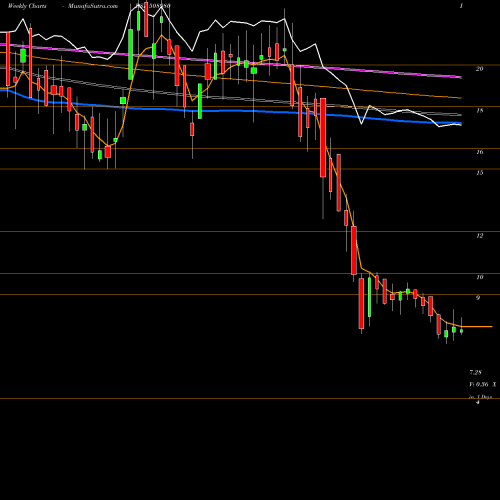Viewport: 500px width, 500px height.
Task: Click the last price value 7.28
Action: click(476, 372)
